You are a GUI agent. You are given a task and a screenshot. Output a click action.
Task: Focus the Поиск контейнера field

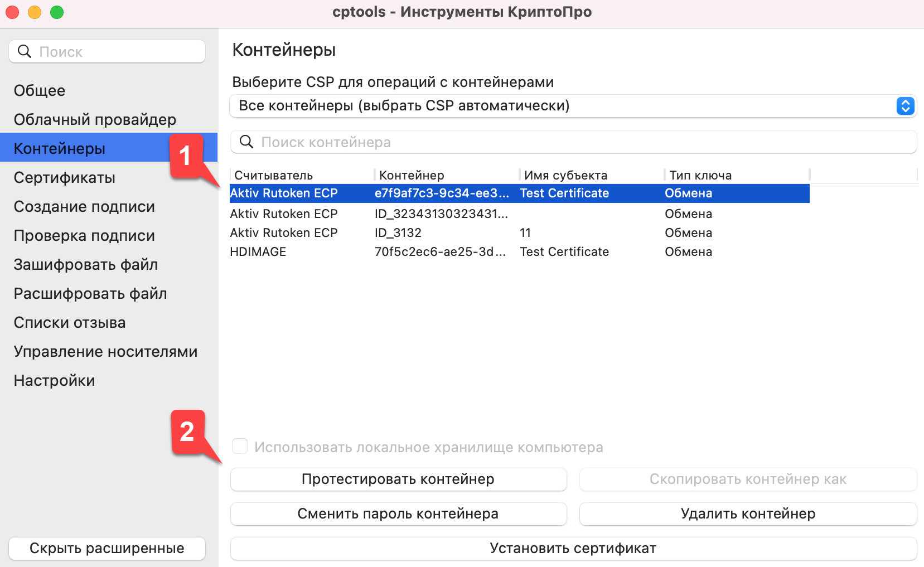click(x=573, y=142)
